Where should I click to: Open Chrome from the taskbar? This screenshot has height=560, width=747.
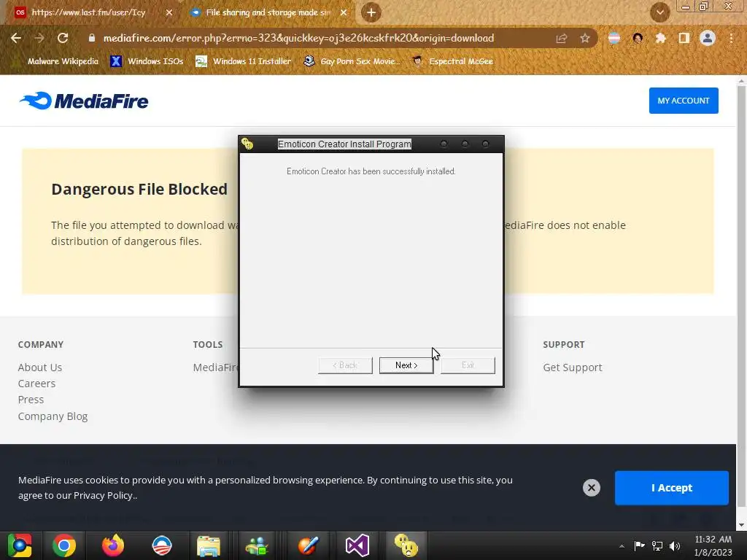coord(64,545)
